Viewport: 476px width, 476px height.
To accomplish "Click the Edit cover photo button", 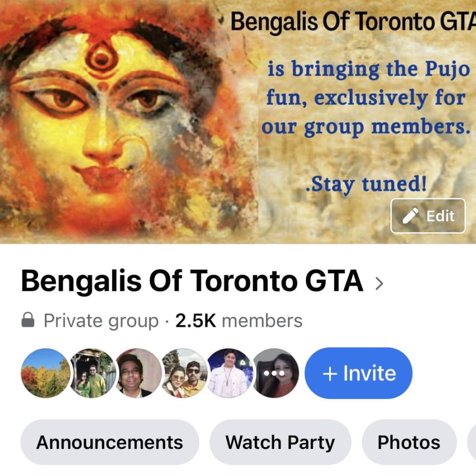I will click(x=428, y=216).
